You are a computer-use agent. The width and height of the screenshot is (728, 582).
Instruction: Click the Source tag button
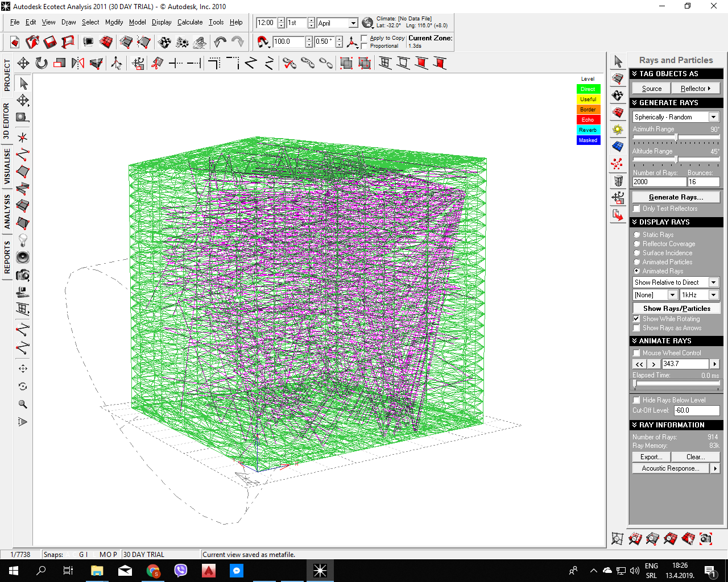pyautogui.click(x=652, y=89)
